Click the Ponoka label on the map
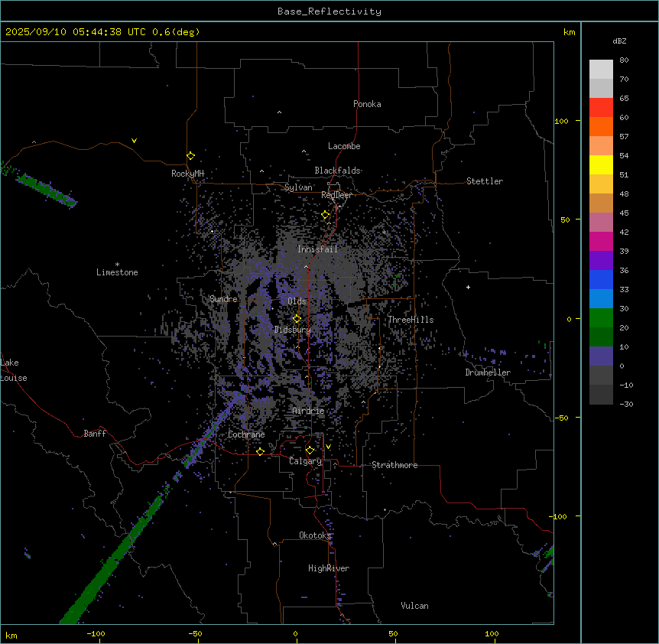 tap(367, 104)
